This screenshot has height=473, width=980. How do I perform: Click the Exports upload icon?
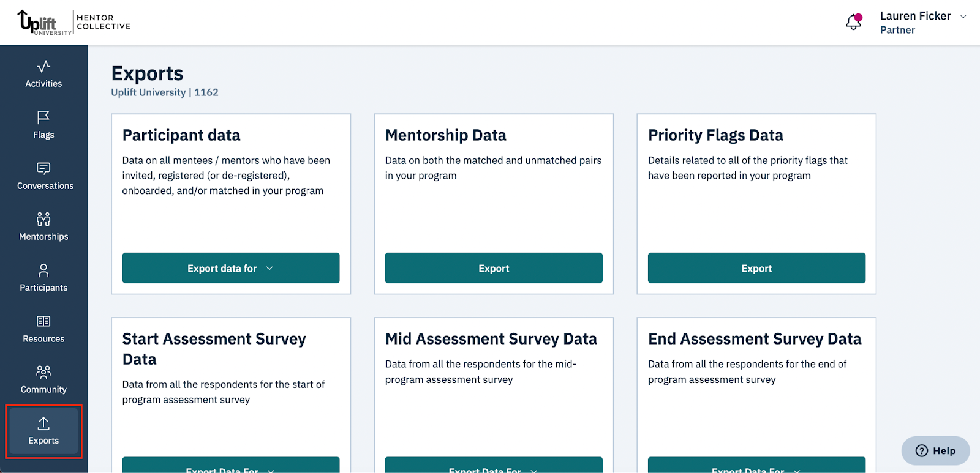click(x=43, y=423)
